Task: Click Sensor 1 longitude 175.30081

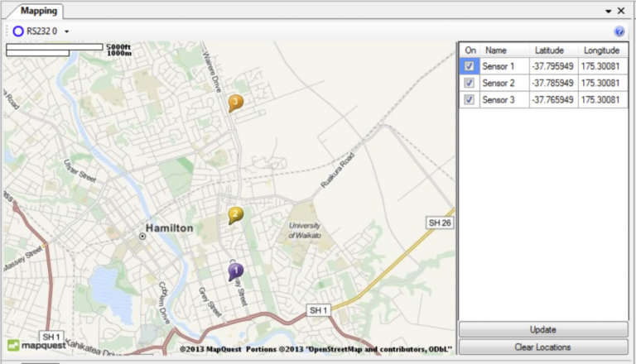Action: (603, 66)
